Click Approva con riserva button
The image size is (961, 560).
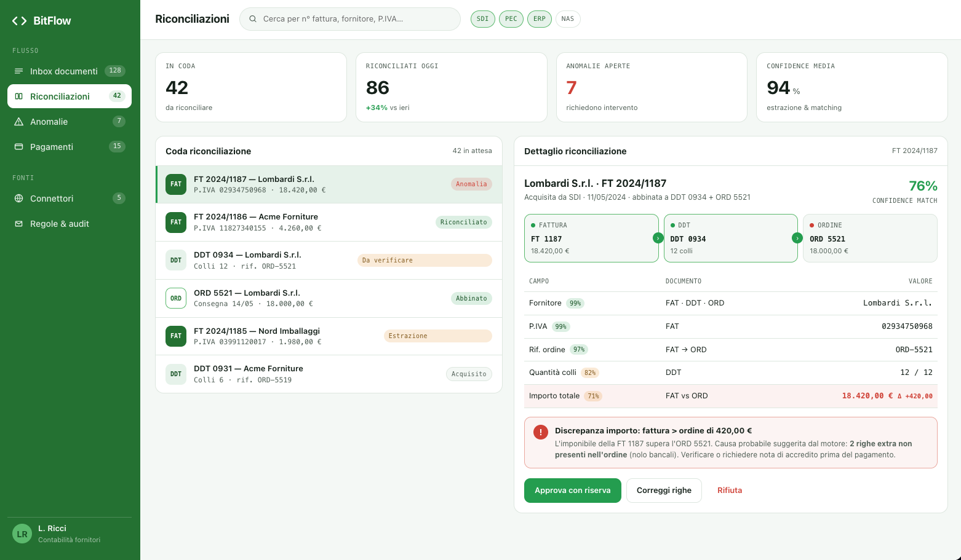pyautogui.click(x=573, y=491)
